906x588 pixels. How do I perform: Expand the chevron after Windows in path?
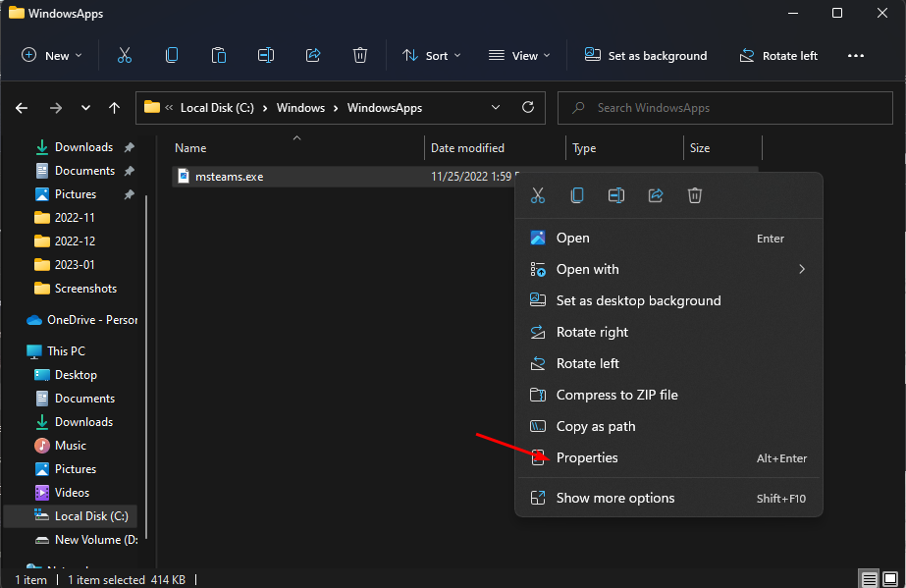click(336, 108)
